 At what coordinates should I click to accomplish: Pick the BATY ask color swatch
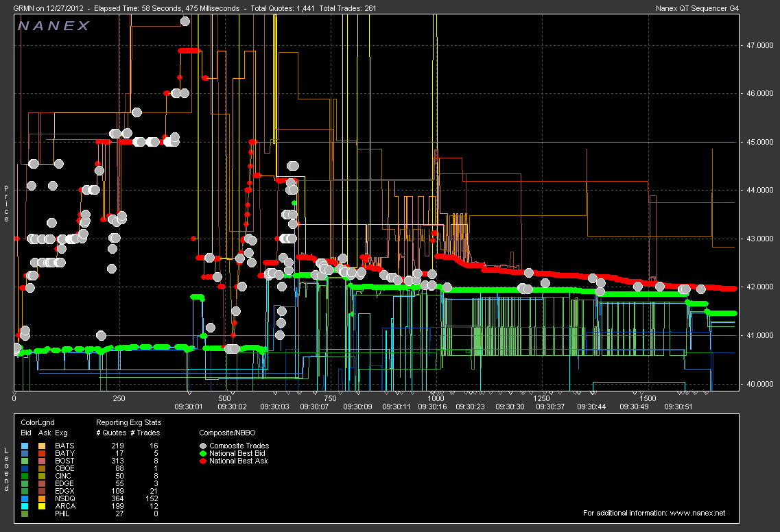(x=43, y=453)
